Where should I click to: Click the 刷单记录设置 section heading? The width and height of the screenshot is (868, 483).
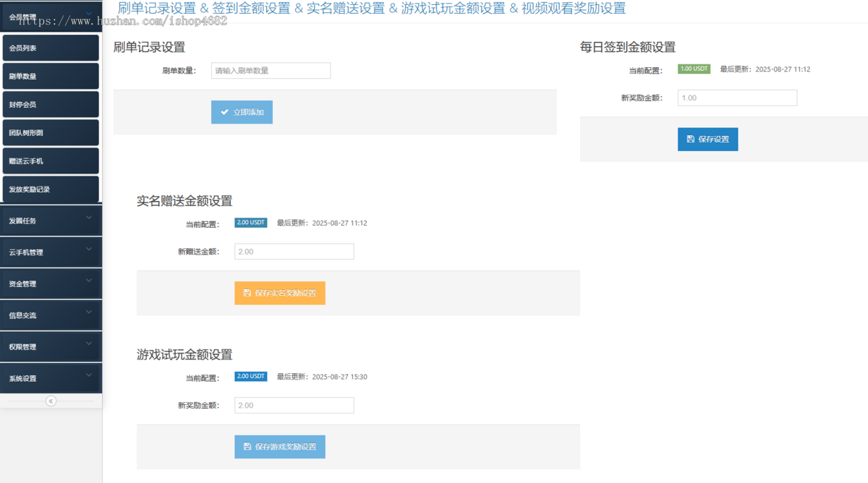149,48
